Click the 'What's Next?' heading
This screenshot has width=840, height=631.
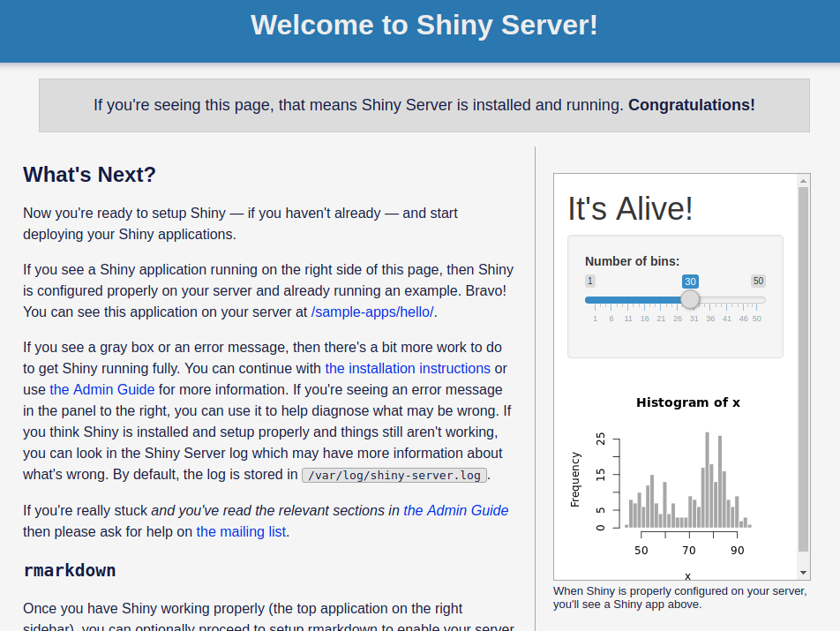[89, 175]
